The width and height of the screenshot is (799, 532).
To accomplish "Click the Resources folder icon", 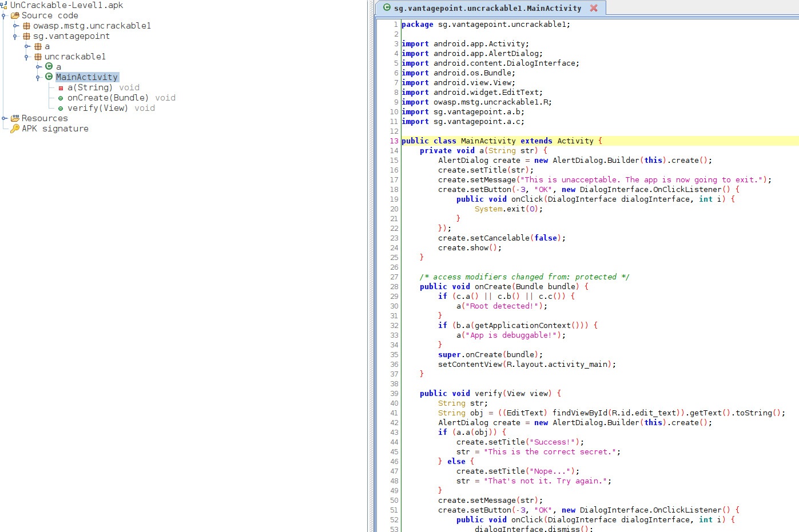I will 15,118.
